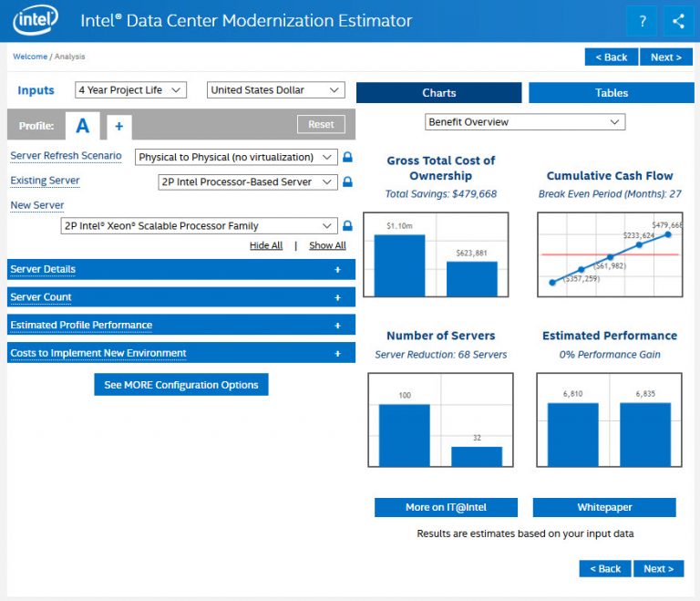This screenshot has height=601, width=700.
Task: Click the Gross Total Cost of Ownership heading
Action: click(x=440, y=168)
